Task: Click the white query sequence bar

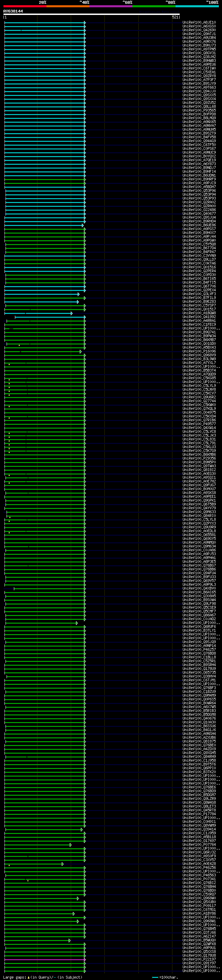Action: (92, 15)
